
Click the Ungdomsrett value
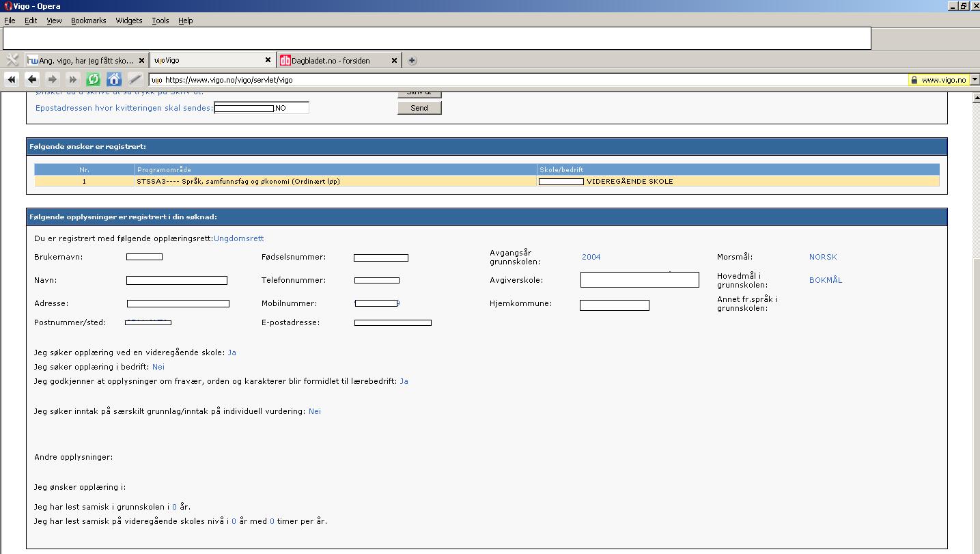pyautogui.click(x=239, y=238)
